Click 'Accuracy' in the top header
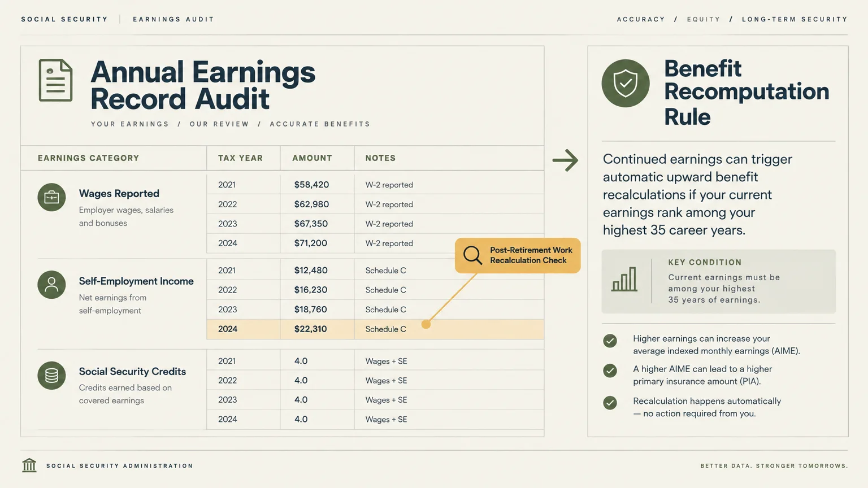 pyautogui.click(x=641, y=19)
